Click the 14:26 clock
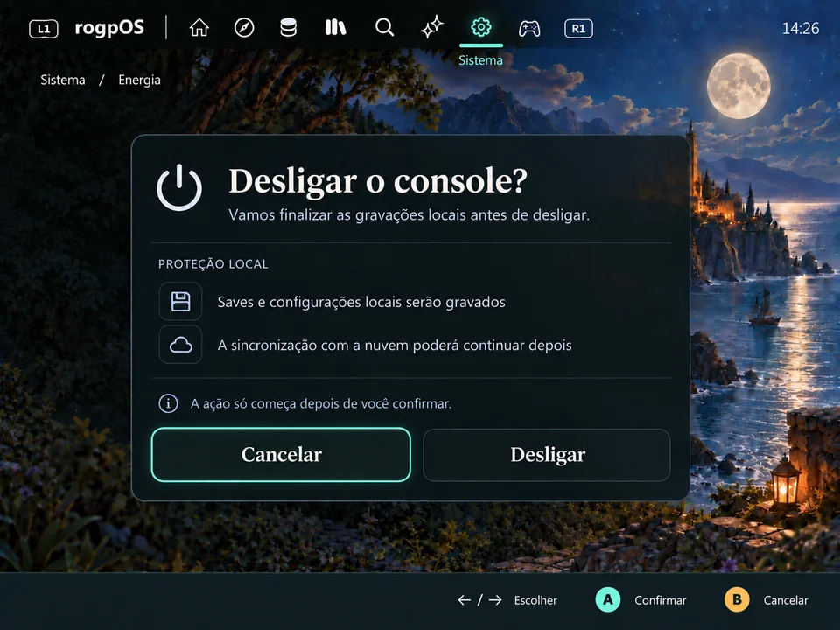 [x=801, y=28]
